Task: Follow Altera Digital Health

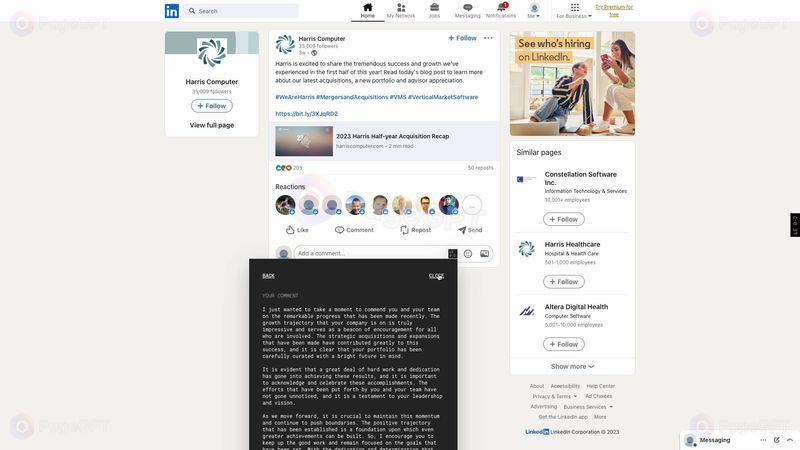Action: [x=564, y=344]
